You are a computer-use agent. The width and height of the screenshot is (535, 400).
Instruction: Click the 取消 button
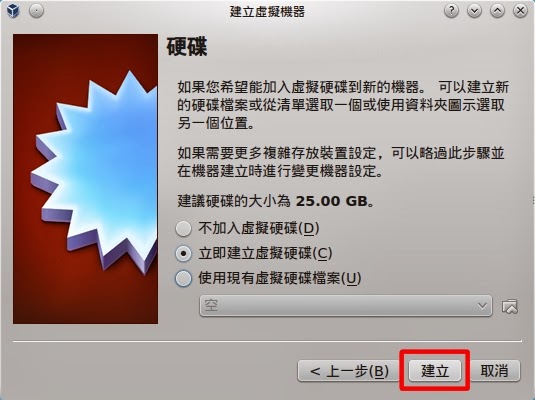pyautogui.click(x=494, y=371)
